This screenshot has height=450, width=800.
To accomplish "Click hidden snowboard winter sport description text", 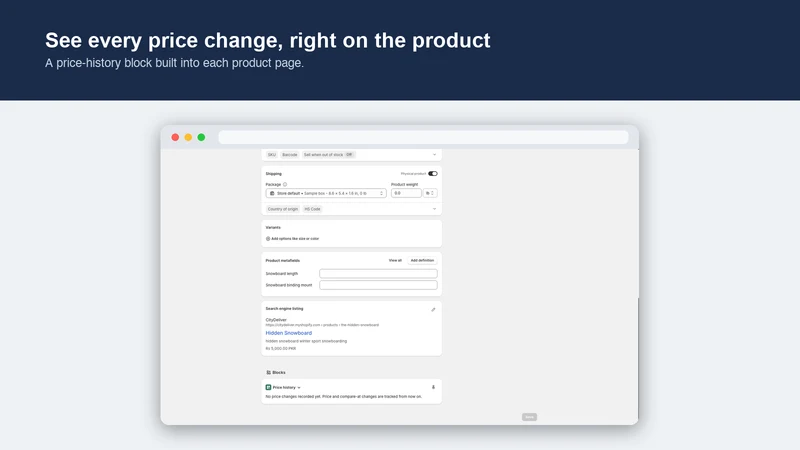I will tap(306, 341).
